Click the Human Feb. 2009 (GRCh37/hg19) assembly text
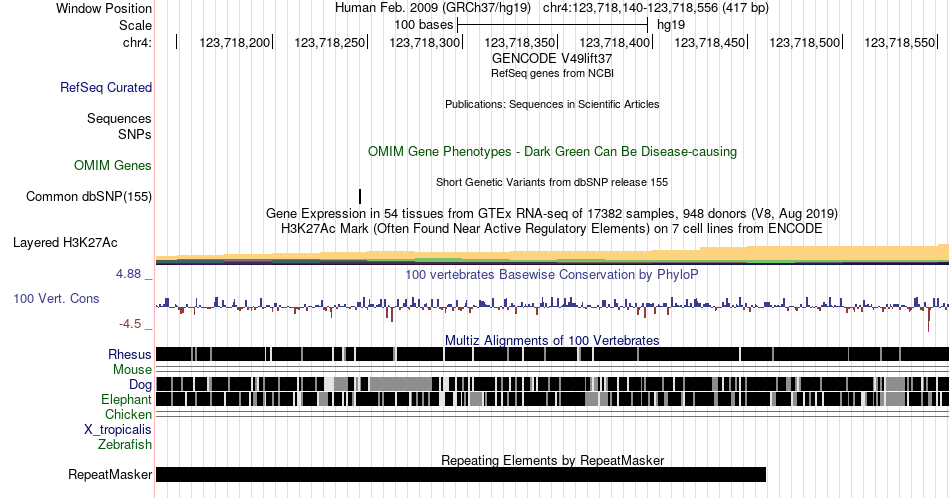Screen dimensions: 950x498 pyautogui.click(x=433, y=8)
